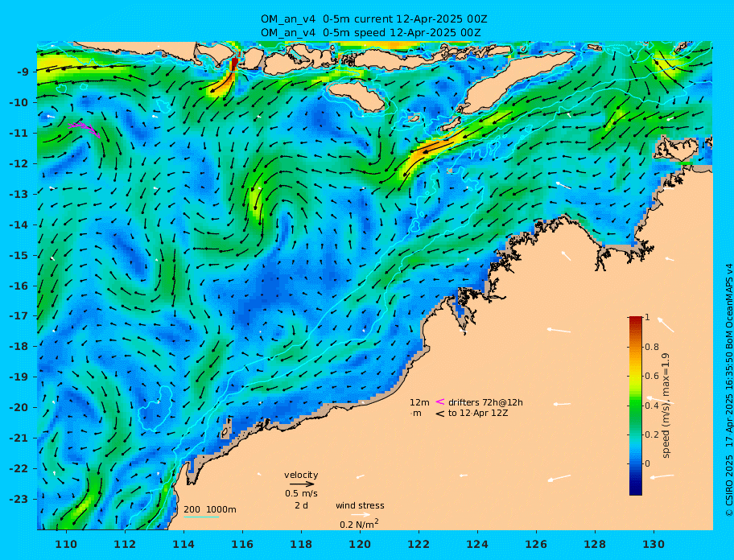
Task: Click the white wind stress scale arrow
Action: point(361,515)
